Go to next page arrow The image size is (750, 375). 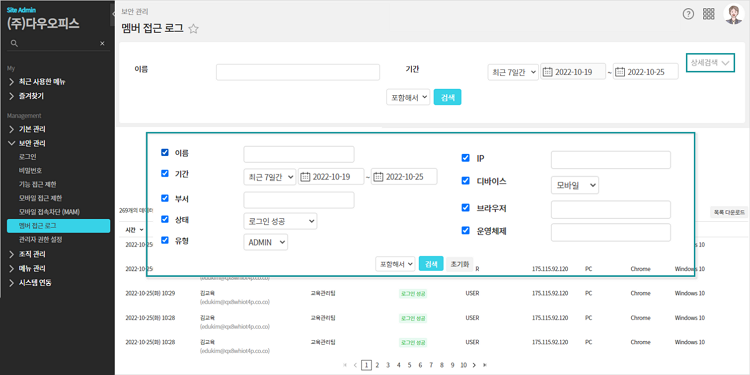pos(474,365)
